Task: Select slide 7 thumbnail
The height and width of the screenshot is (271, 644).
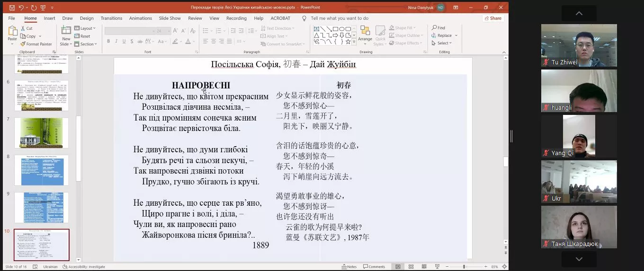Action: (x=41, y=133)
